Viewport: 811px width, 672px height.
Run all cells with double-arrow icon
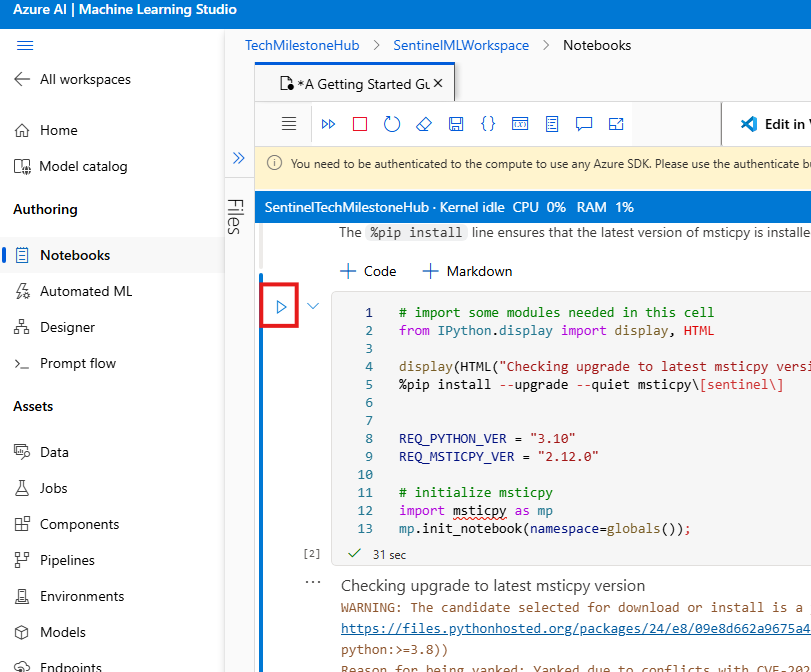[328, 124]
